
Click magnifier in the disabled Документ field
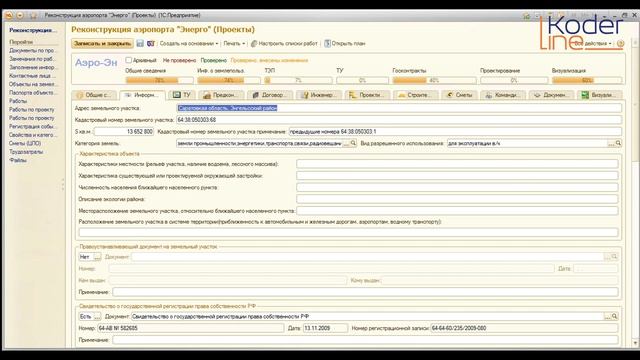coord(614,257)
